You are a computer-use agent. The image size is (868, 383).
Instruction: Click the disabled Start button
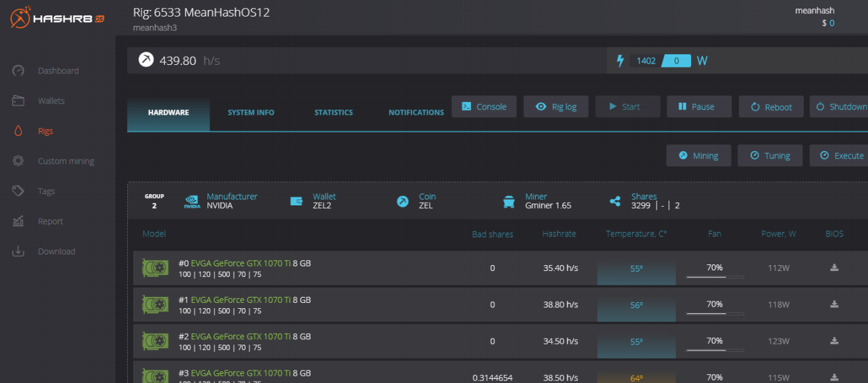tap(627, 107)
